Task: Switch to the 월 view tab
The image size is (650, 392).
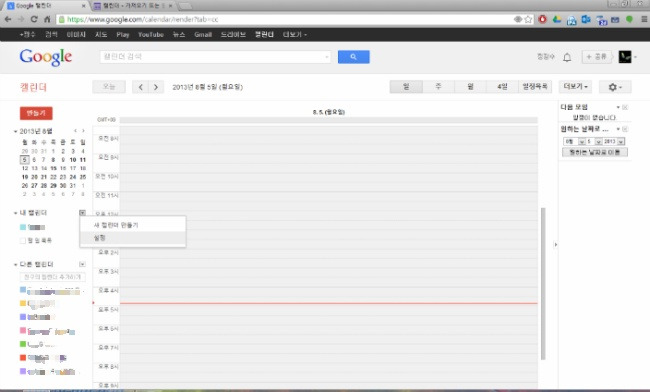Action: coord(471,87)
